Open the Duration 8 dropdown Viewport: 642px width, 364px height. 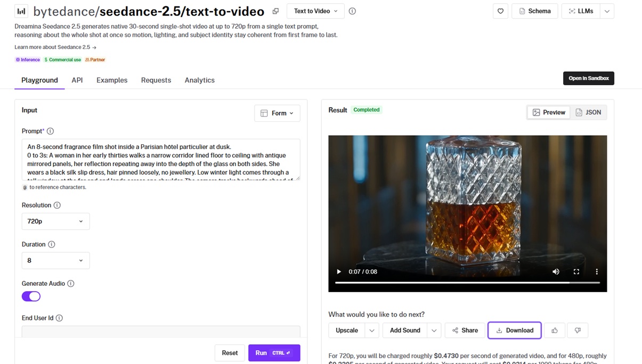[x=55, y=261]
